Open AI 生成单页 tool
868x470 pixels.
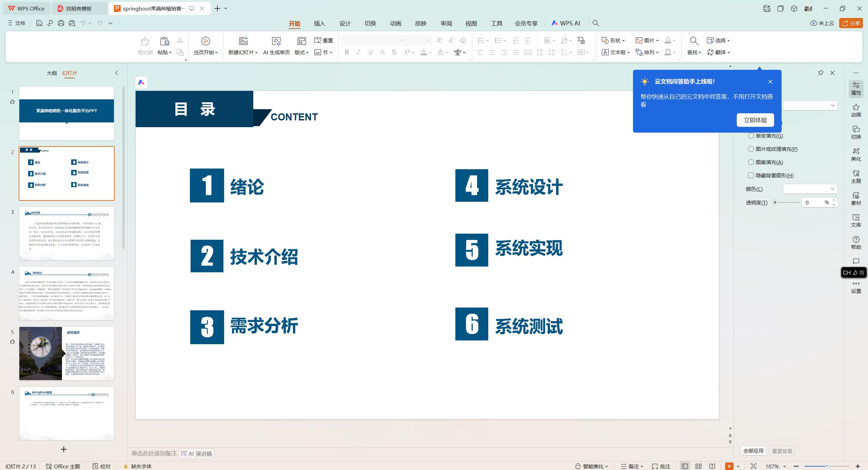coord(276,46)
